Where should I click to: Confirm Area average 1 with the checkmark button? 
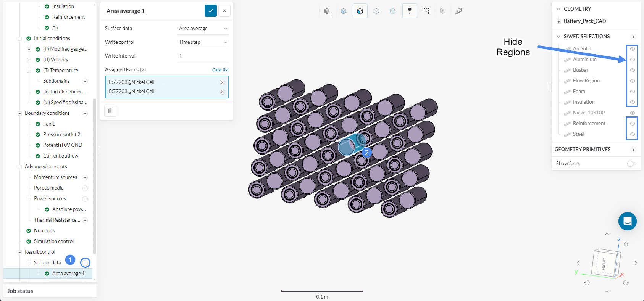pos(210,11)
